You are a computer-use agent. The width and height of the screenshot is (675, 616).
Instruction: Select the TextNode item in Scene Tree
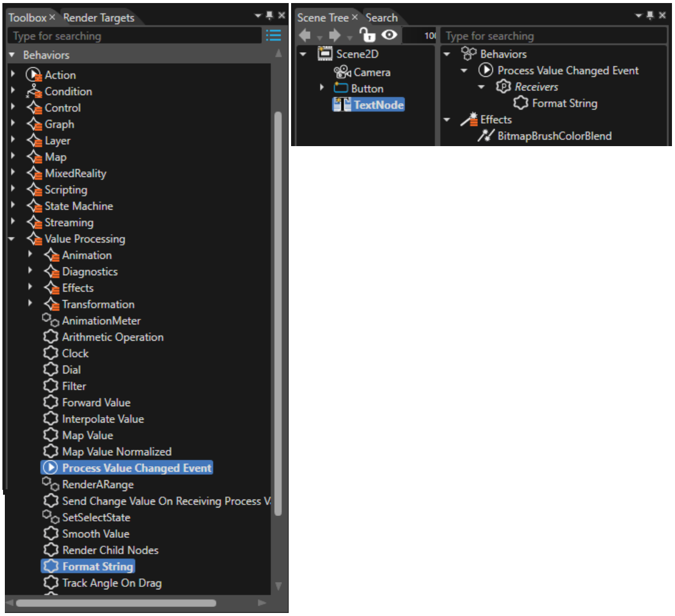[369, 105]
